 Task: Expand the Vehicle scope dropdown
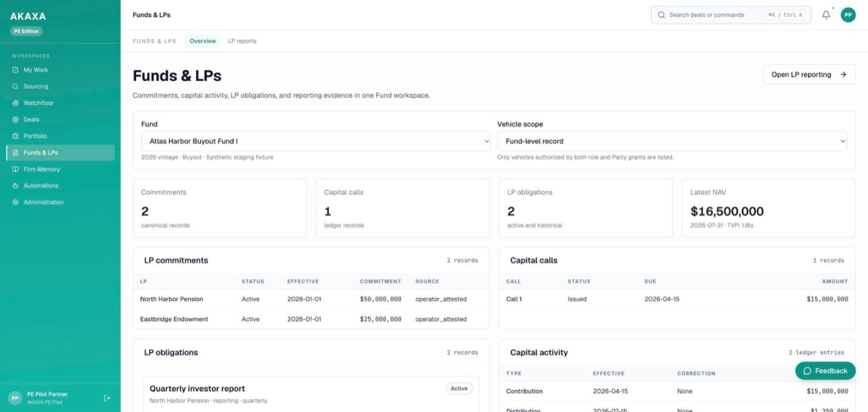(672, 141)
